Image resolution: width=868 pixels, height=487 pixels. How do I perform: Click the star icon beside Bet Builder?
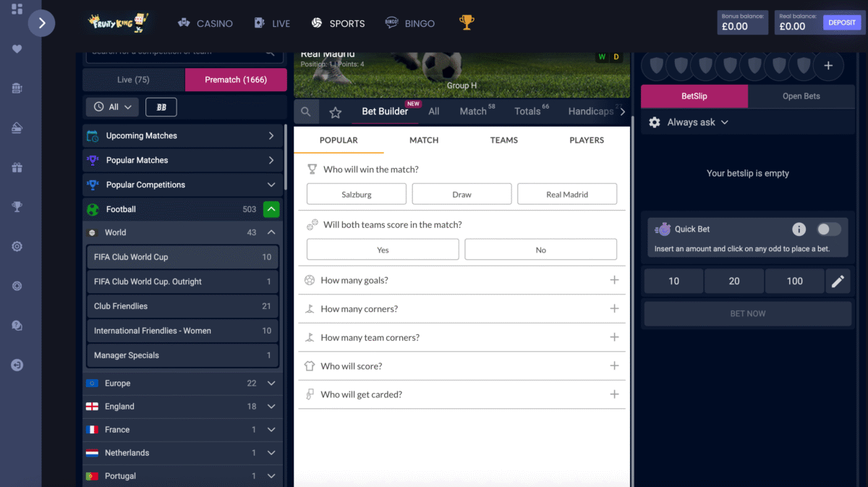335,112
